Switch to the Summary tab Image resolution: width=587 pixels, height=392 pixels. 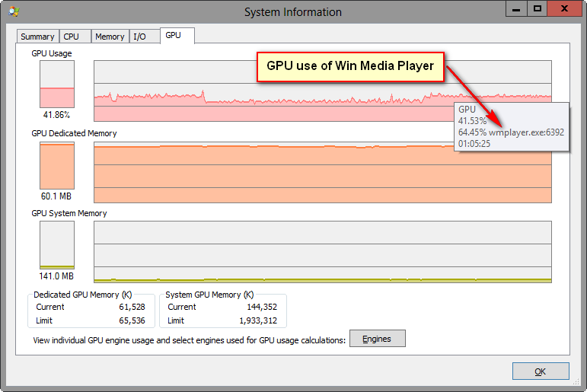(37, 37)
